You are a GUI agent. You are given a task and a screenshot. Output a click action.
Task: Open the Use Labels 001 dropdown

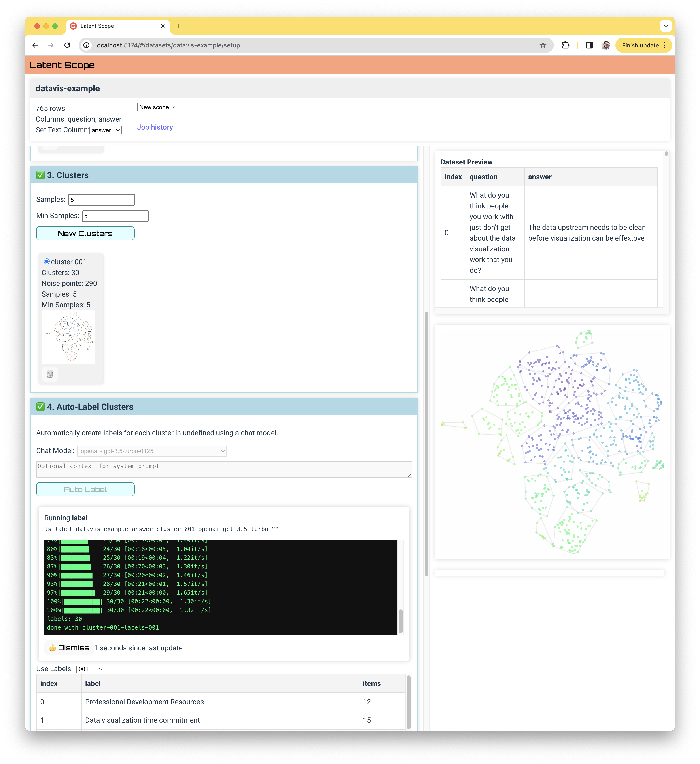tap(90, 669)
